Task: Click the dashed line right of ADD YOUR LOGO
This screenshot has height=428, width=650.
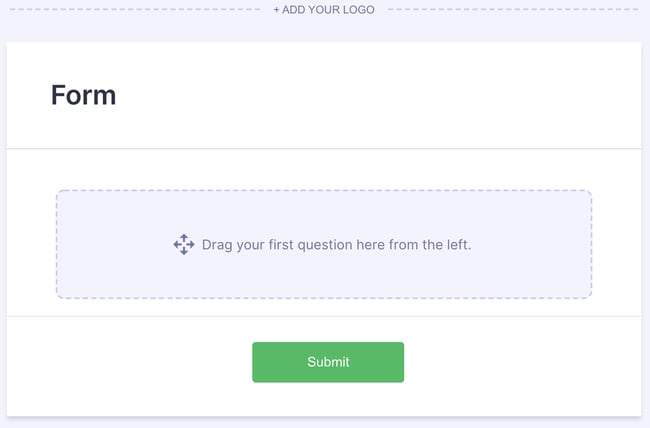Action: 512,10
